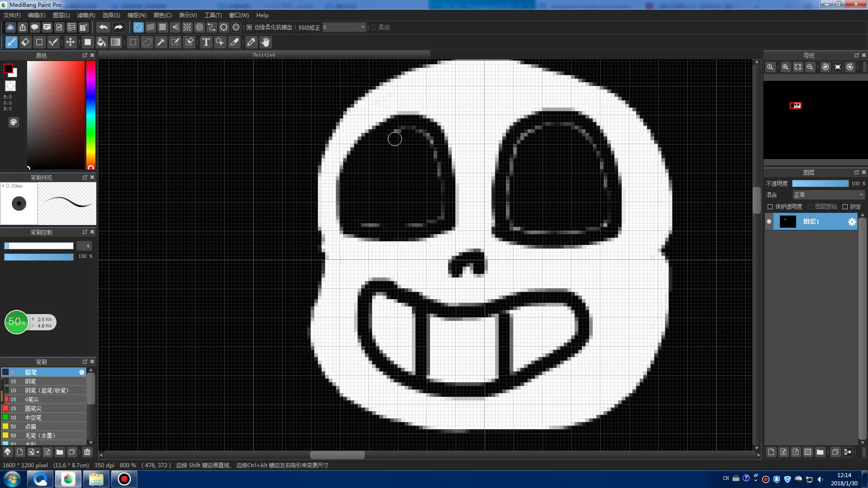Undock the 笔刷预览 brush preview panel
This screenshot has width=868, height=488.
(85, 177)
